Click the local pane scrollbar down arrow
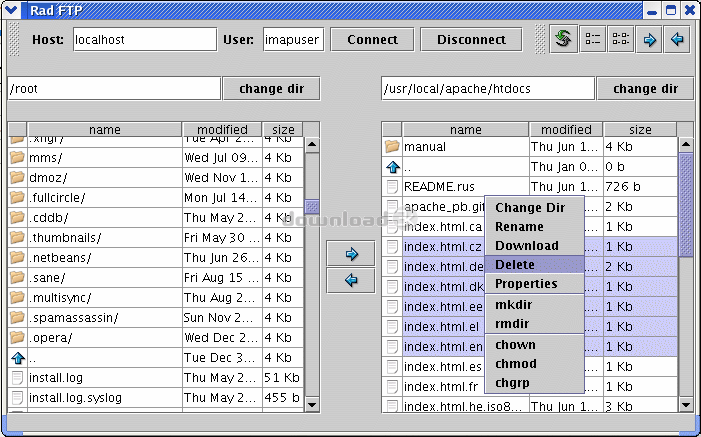 312,403
